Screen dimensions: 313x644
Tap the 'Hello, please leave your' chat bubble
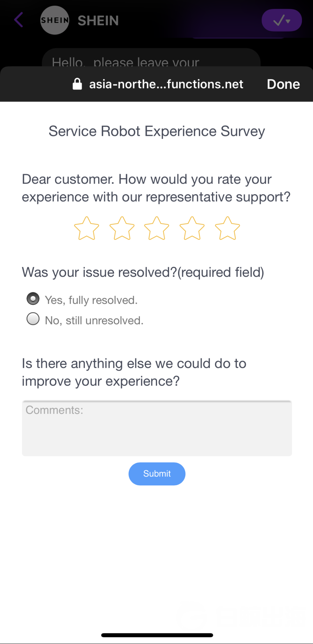(x=151, y=59)
